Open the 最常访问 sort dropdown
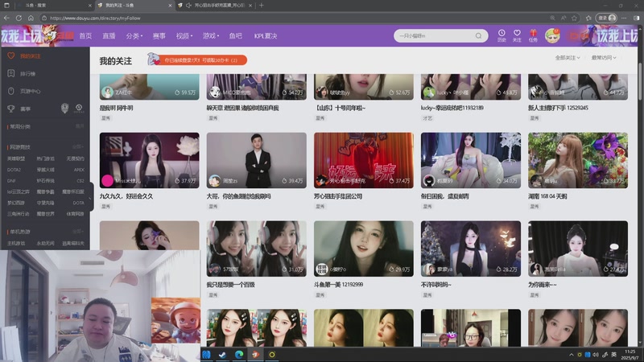This screenshot has height=362, width=644. click(x=603, y=58)
